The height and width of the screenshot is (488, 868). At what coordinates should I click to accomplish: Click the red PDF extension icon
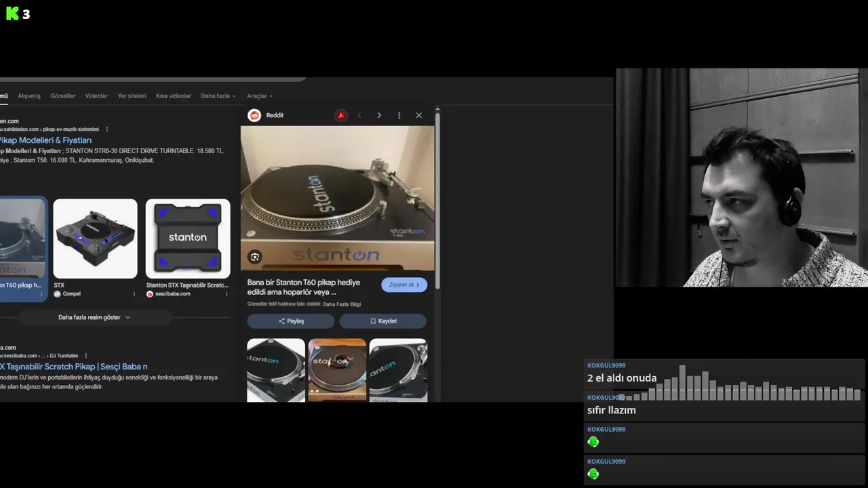pos(340,115)
